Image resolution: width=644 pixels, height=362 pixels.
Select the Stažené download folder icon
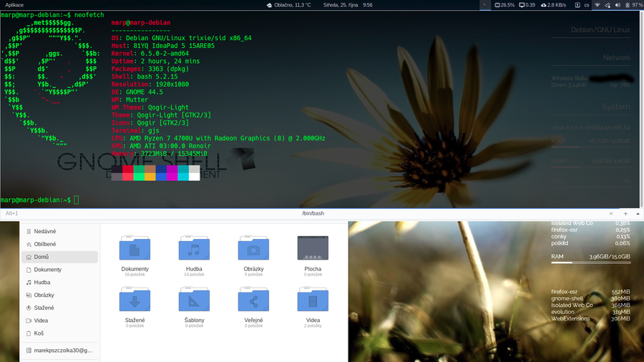click(135, 299)
